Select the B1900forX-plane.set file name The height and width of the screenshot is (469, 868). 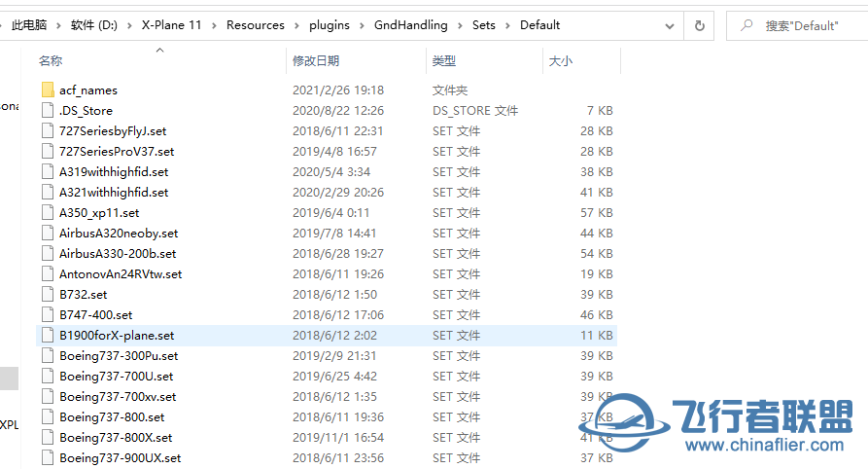[117, 336]
